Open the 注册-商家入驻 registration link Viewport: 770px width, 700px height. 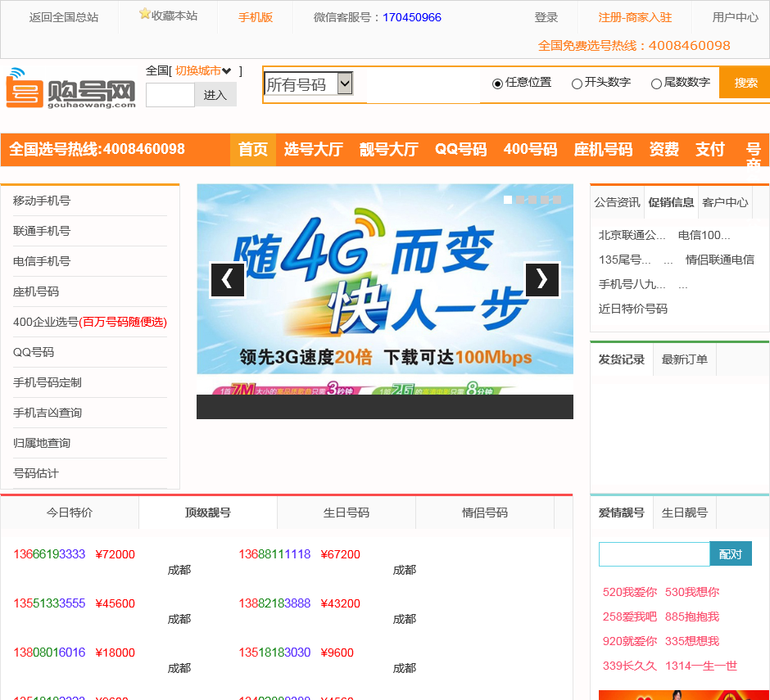[635, 17]
